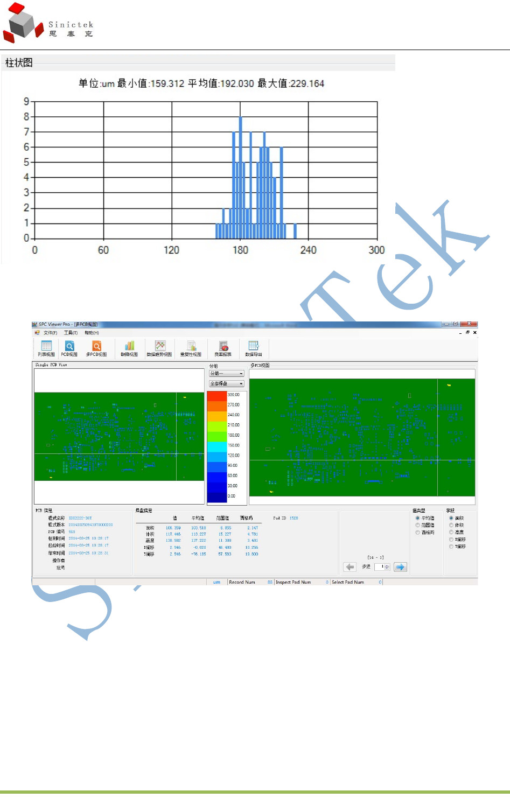Image resolution: width=510 pixels, height=812 pixels.
Task: Expand the 全部焊盘 dropdown
Action: tap(227, 384)
